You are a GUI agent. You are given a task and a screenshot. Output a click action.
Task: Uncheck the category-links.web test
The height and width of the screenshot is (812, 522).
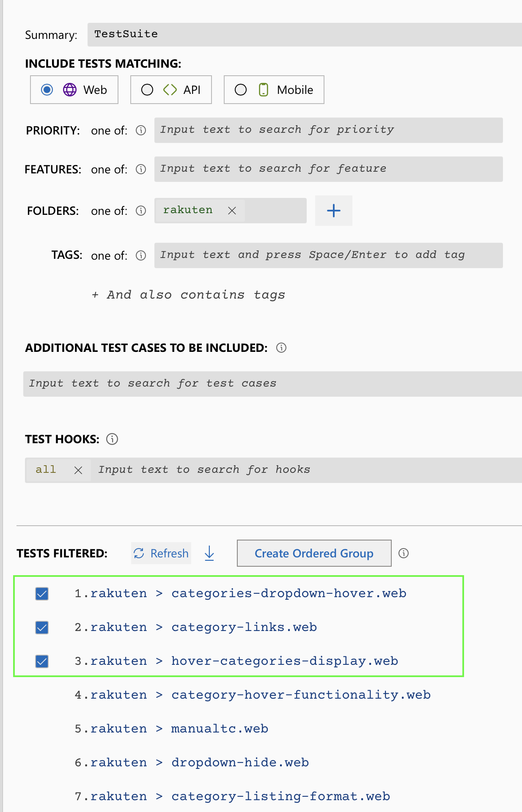pos(42,628)
